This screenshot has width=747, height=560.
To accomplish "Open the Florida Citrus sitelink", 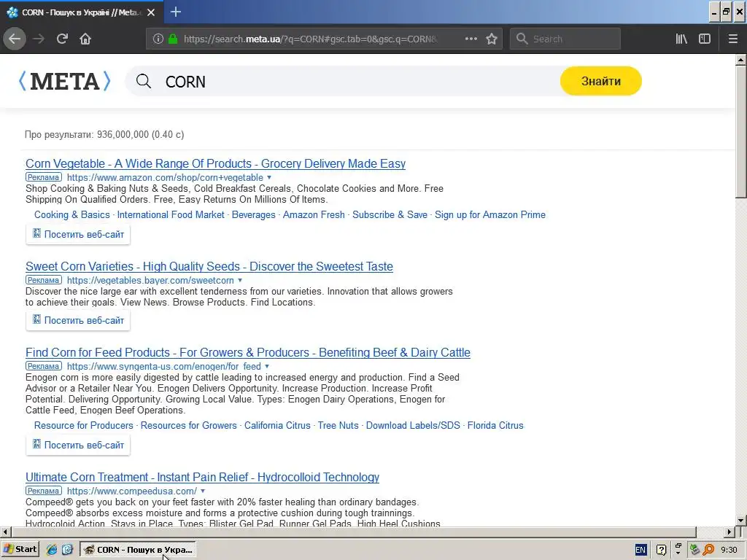I will [495, 425].
